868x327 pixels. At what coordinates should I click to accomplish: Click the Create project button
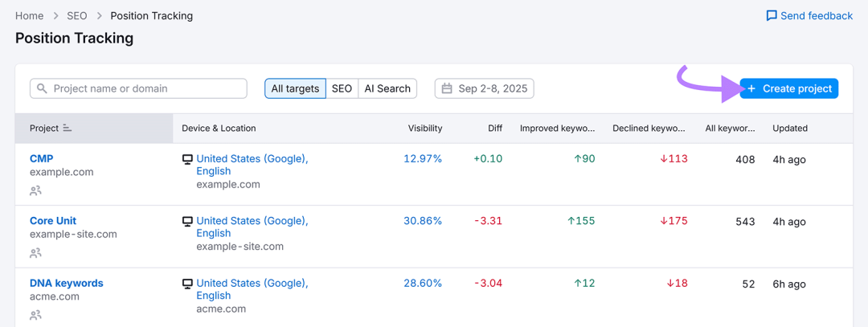click(x=788, y=88)
